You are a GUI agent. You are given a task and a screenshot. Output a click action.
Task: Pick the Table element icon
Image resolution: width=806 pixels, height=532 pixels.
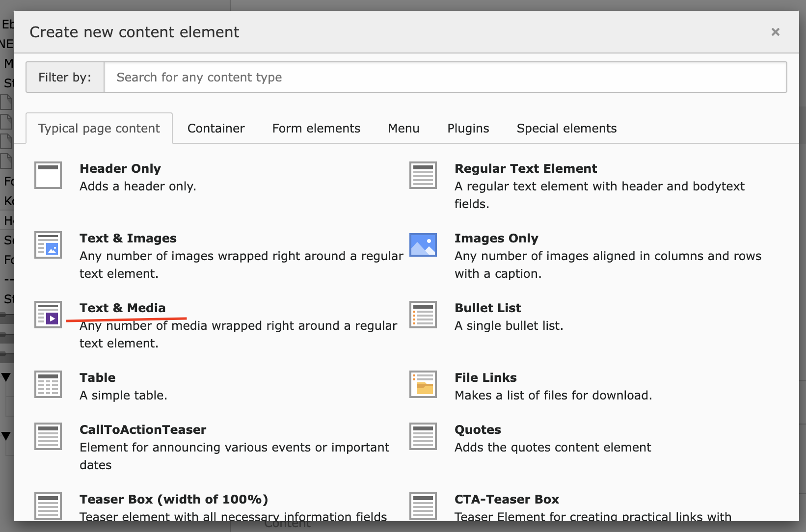[48, 384]
